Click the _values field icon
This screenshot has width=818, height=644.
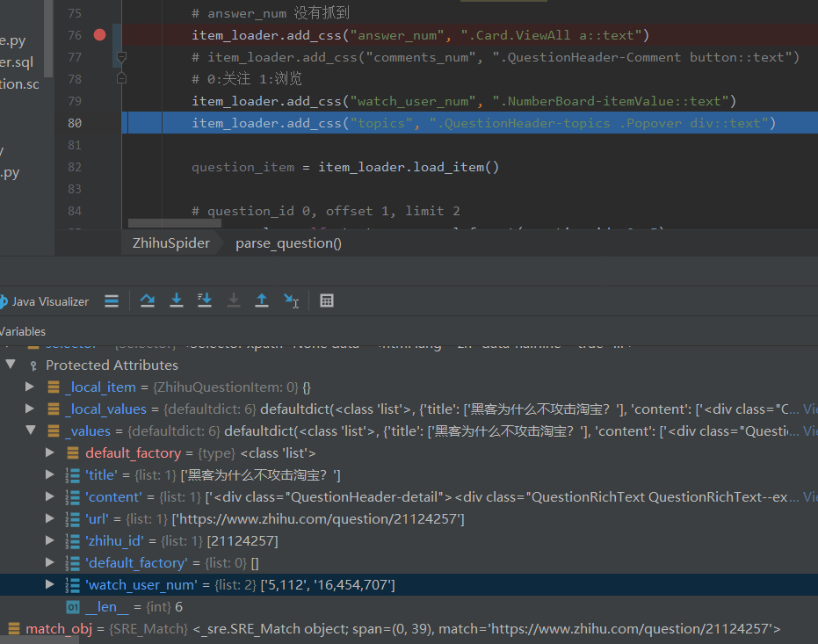point(54,431)
